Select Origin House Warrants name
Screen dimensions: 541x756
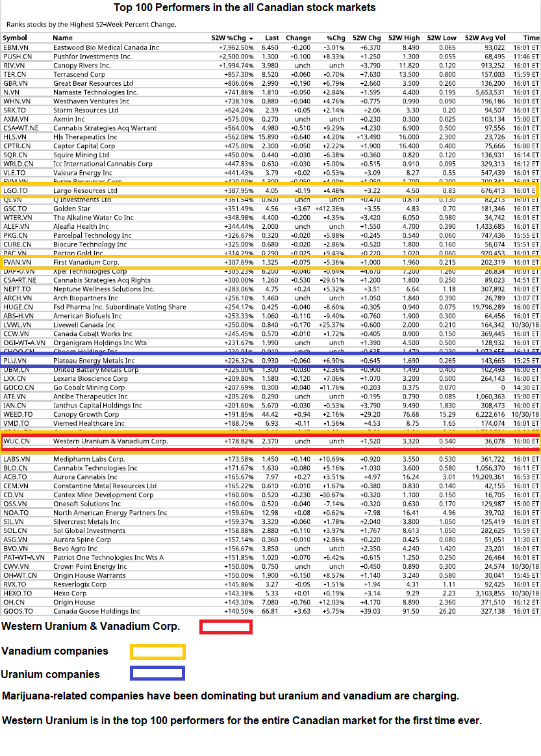click(x=89, y=575)
